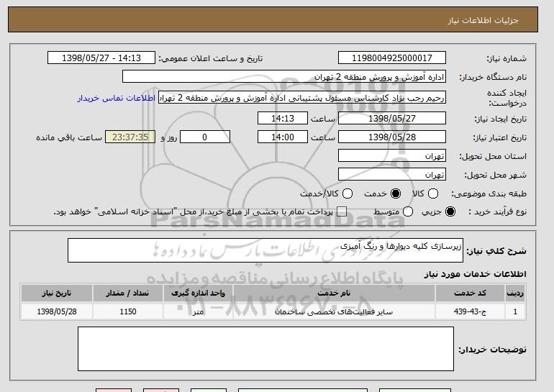Click the creation date field 1398/05/27
Image resolution: width=554 pixels, height=392 pixels.
(392, 118)
